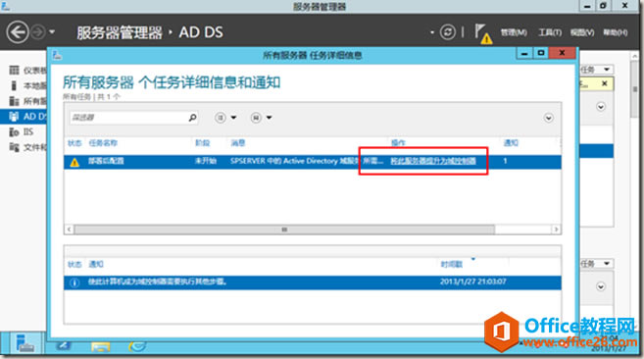Image resolution: width=644 pixels, height=359 pixels.
Task: Click the back arrow navigation button
Action: point(18,32)
